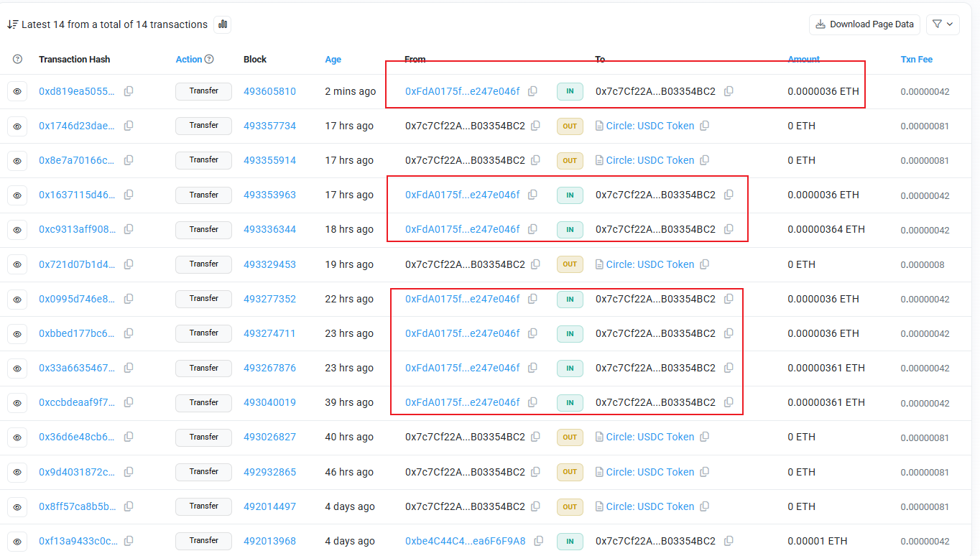980x556 pixels.
Task: Preview details for transaction 0x721d07b1d4
Action: 18,264
